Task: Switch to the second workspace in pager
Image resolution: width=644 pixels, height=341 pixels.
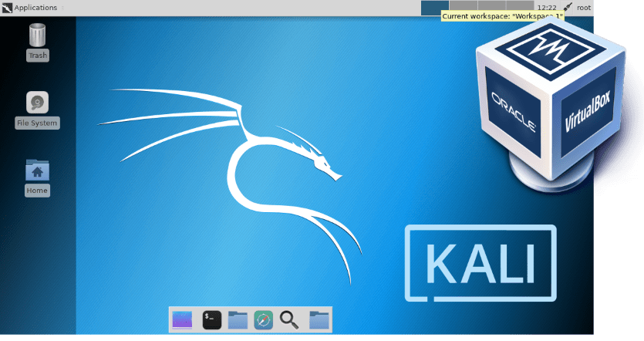Action: point(464,5)
